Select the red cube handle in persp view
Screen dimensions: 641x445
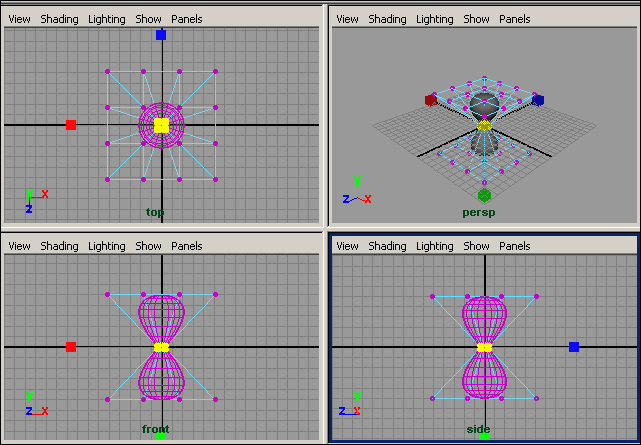coord(431,99)
